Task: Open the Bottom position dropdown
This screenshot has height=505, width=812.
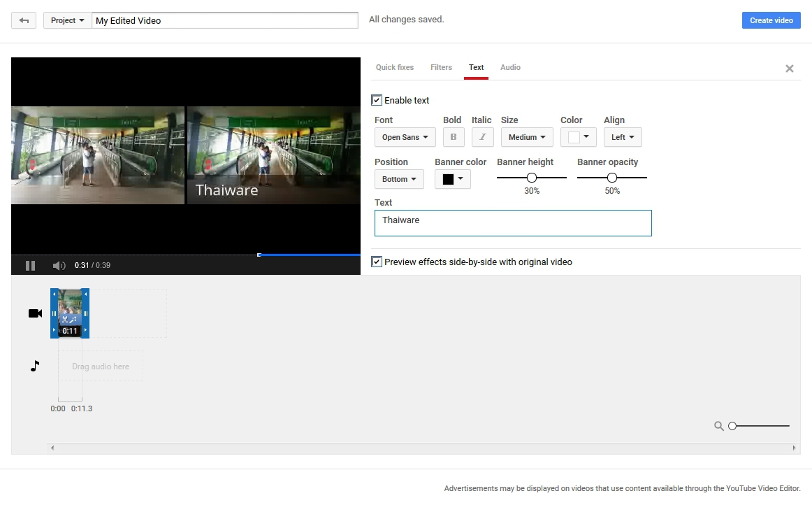Action: 398,179
